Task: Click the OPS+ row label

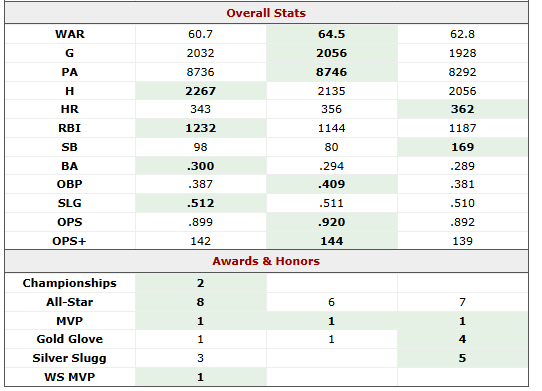Action: coord(69,241)
